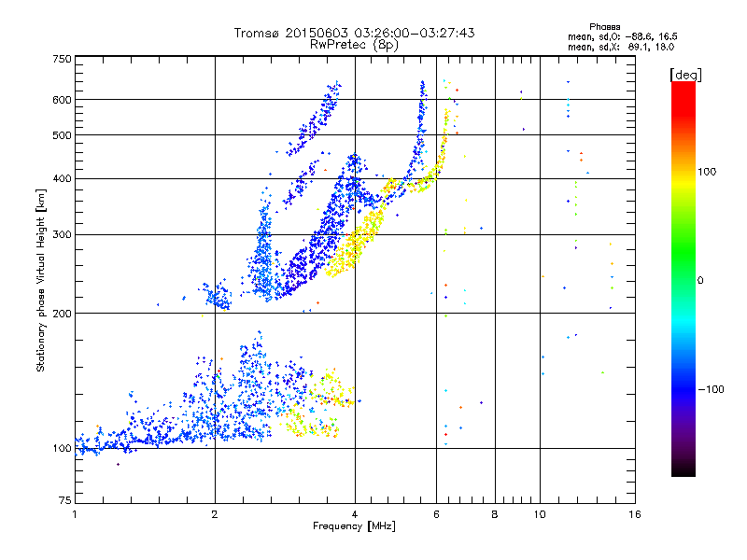Click the y-axis tick label '400'
747x560 pixels.
(x=62, y=179)
